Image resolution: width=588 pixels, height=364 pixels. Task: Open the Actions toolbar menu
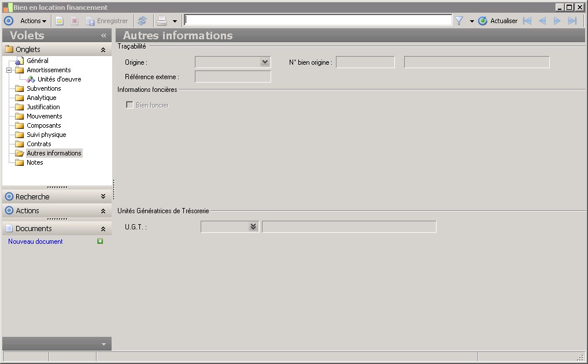(33, 21)
